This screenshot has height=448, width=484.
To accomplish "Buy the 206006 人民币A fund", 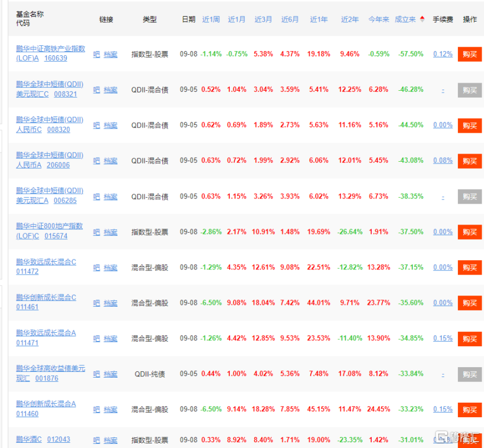I will coord(469,161).
